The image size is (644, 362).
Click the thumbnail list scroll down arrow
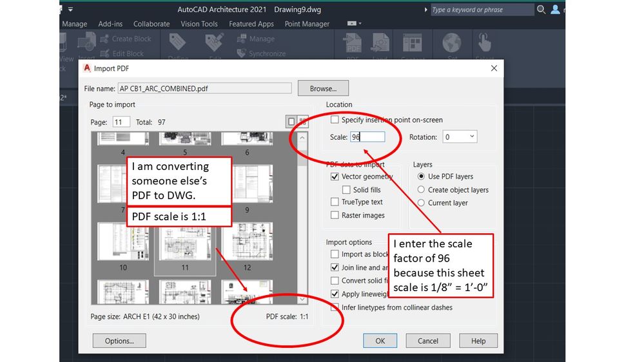[x=302, y=300]
